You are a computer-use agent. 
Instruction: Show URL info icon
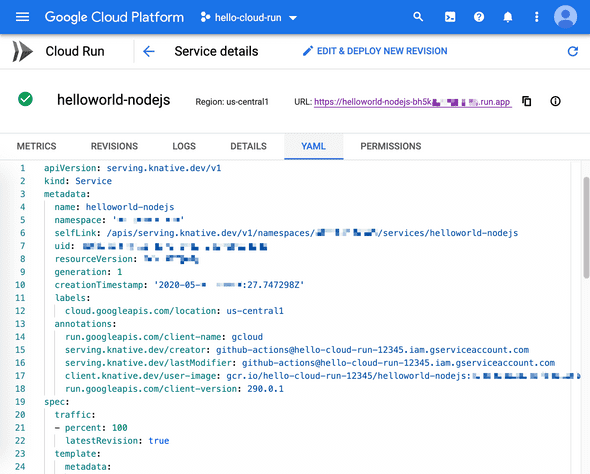point(555,101)
